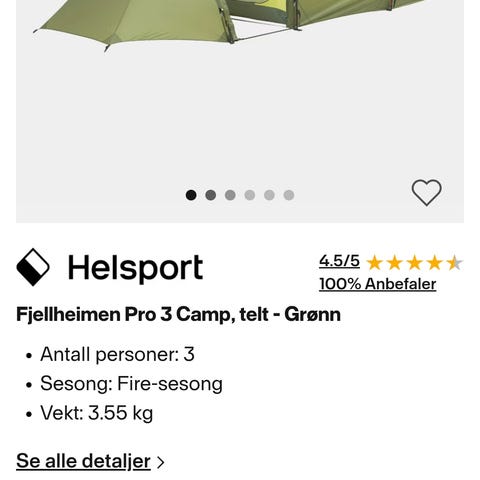Screen dimensions: 480x480
Task: Go to the last carousel image dot
Action: 289,195
